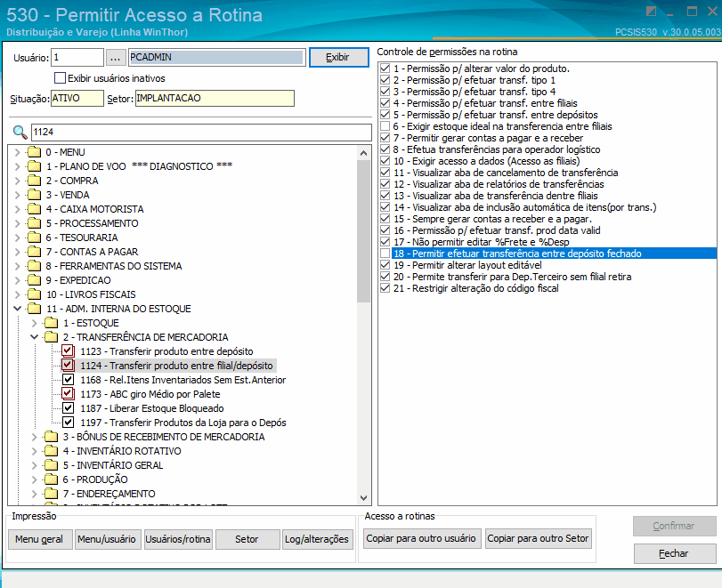Toggle permission 21 Restrigir alteração do código fiscal
Viewport: 722px width, 588px height.
(385, 288)
